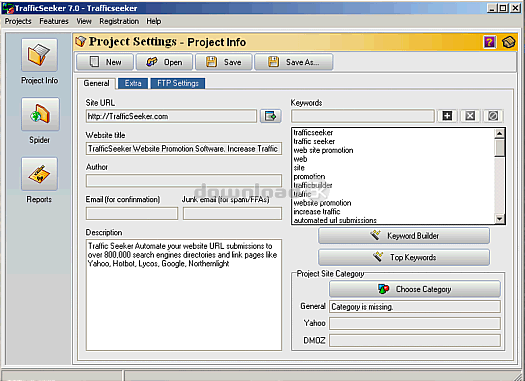Select keyword 'increase traffic'
Screen dimensions: 525x381
317,212
